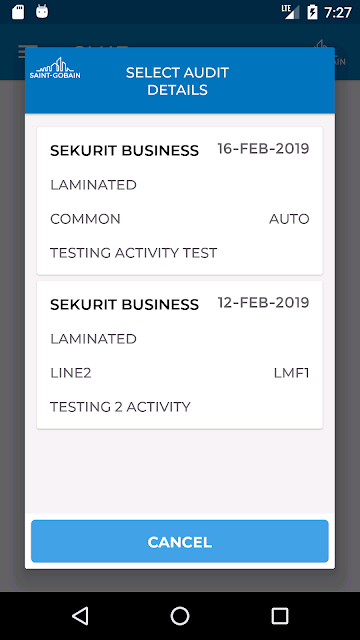Viewport: 360px width, 640px height.
Task: Tap the Android debug notification icon
Action: click(42, 12)
